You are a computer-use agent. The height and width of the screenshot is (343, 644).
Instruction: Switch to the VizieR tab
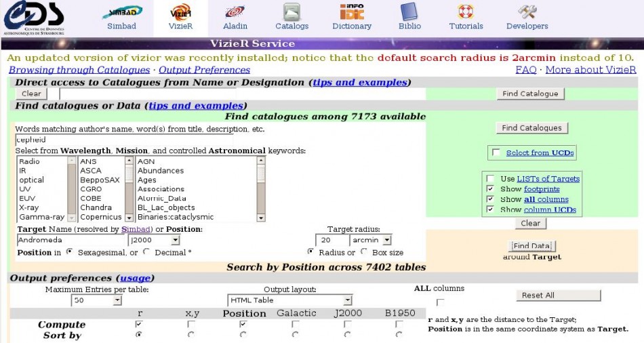(x=180, y=18)
